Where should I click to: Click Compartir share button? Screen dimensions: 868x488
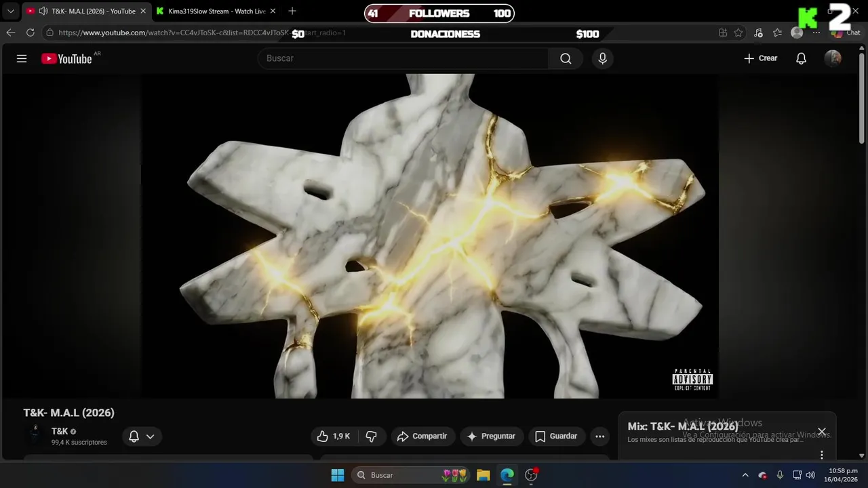pos(422,436)
